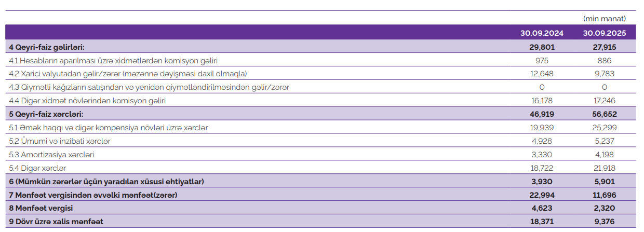Select the 5.4 Digər xərclər label
The image size is (644, 232).
tap(38, 168)
